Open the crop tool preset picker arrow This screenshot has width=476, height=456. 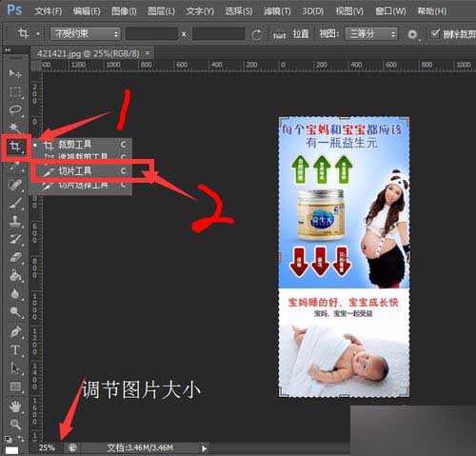tap(38, 33)
